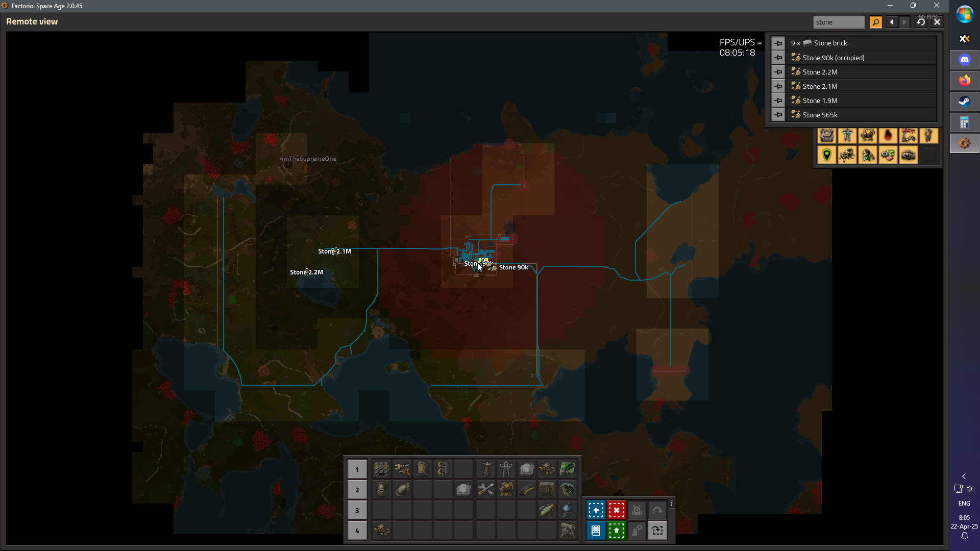Toggle logistic network overlay on map

pyautogui.click(x=827, y=135)
